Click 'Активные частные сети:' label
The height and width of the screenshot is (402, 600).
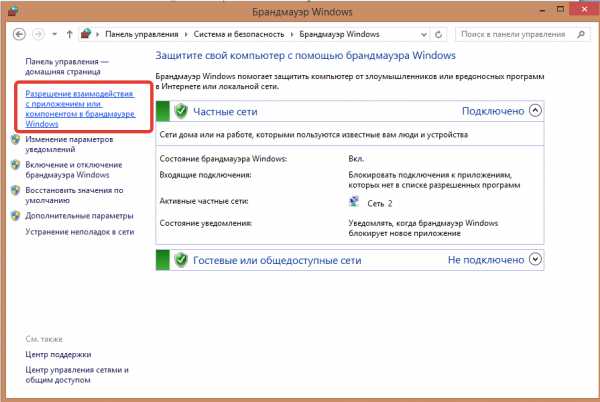click(204, 201)
